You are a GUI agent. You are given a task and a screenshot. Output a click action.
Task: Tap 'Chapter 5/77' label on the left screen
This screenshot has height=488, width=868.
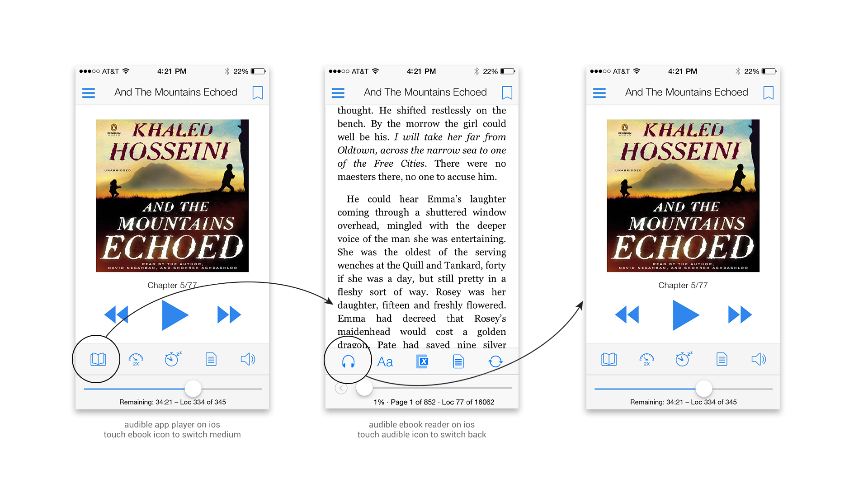point(172,286)
